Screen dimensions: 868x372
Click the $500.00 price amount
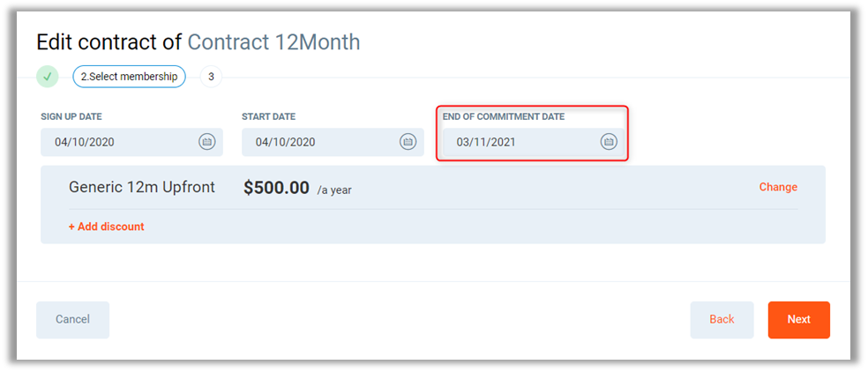coord(276,188)
